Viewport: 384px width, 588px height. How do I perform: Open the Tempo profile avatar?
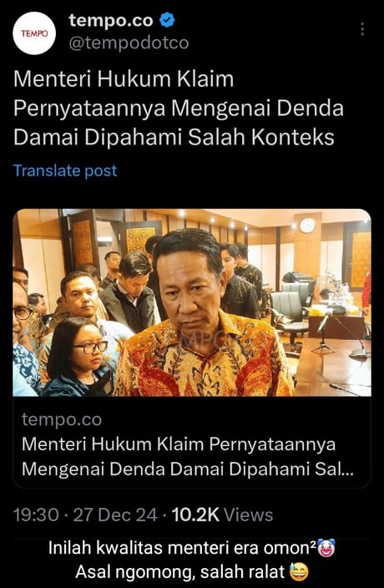(x=34, y=33)
